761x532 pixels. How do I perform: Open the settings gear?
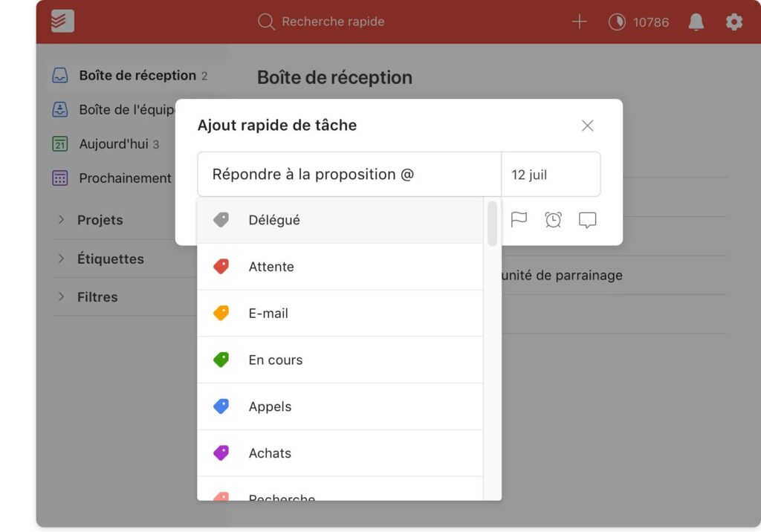pyautogui.click(x=734, y=22)
